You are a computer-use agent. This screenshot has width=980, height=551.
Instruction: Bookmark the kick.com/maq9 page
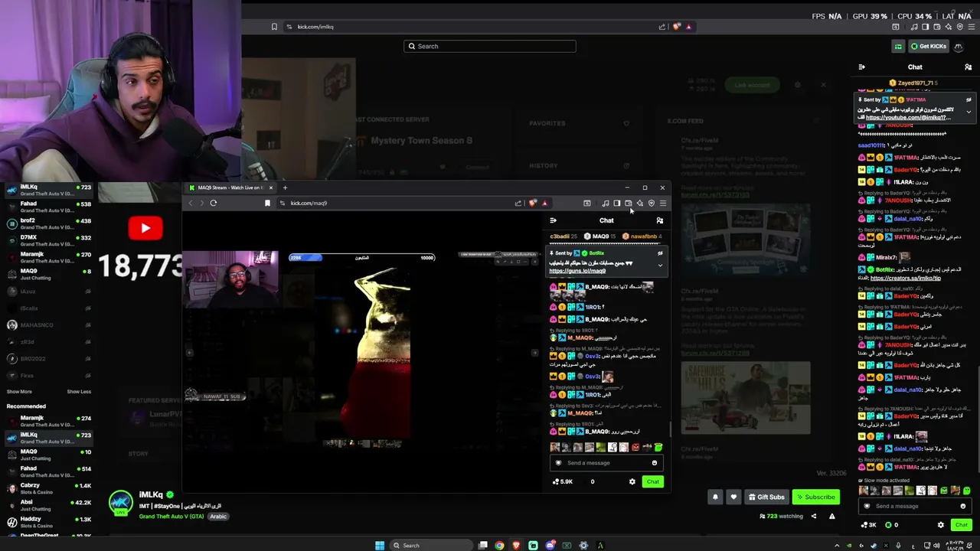[x=267, y=203]
